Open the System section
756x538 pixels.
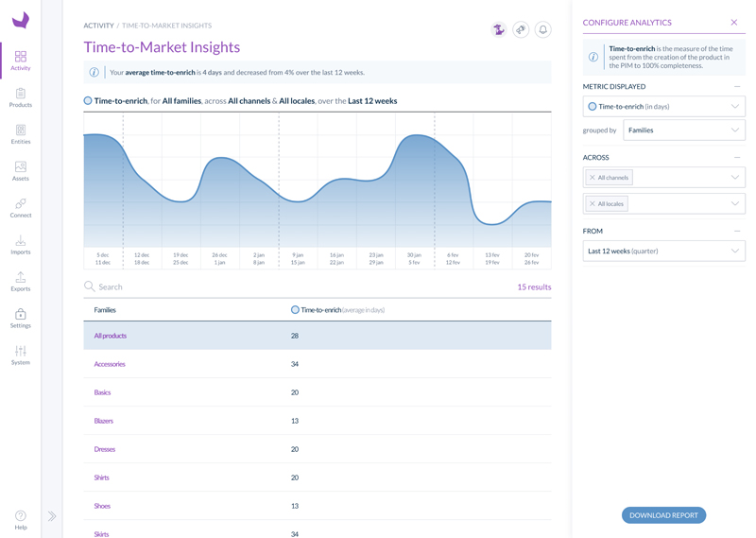tap(20, 356)
